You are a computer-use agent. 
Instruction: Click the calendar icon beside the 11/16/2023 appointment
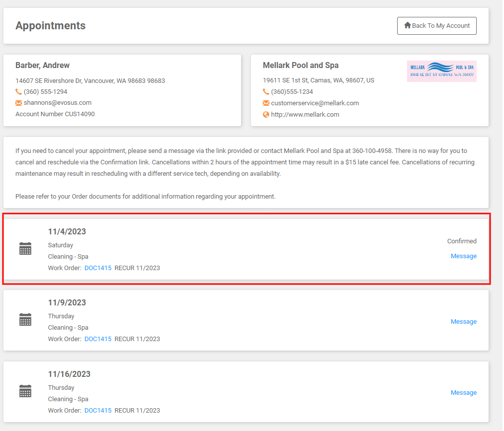point(25,391)
